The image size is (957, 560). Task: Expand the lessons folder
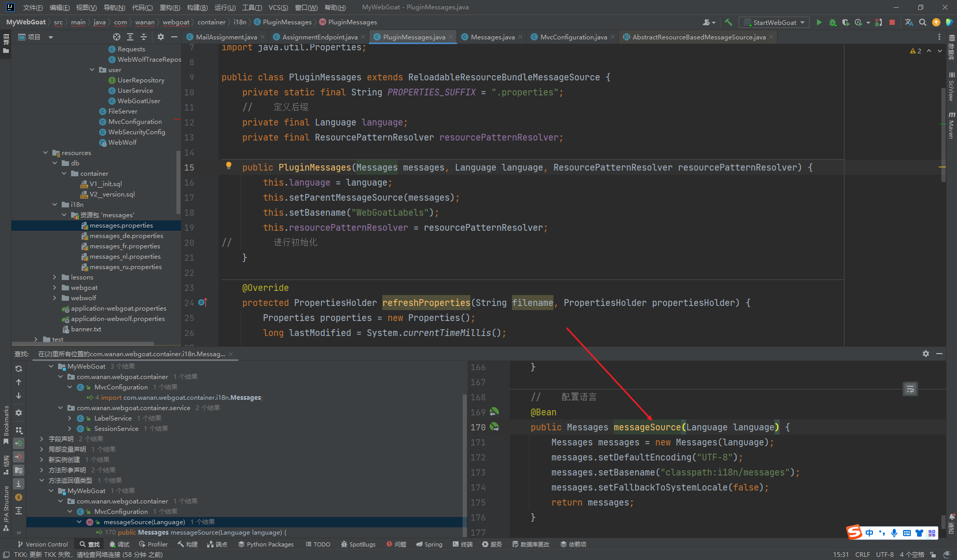55,277
